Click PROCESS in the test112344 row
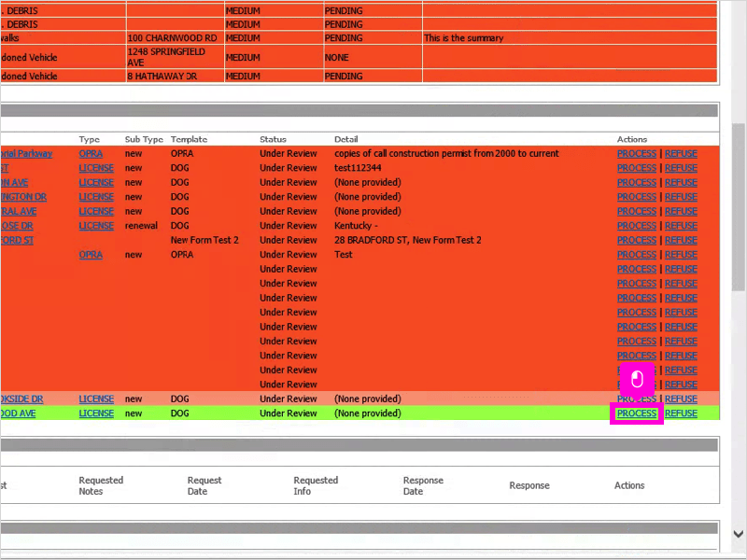Image resolution: width=747 pixels, height=560 pixels. coord(637,168)
